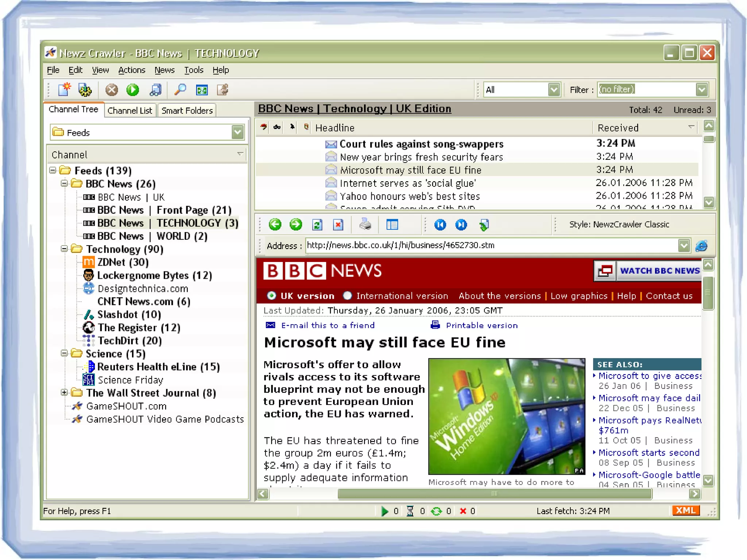The image size is (747, 560).
Task: Click the Contact us link
Action: tap(669, 296)
